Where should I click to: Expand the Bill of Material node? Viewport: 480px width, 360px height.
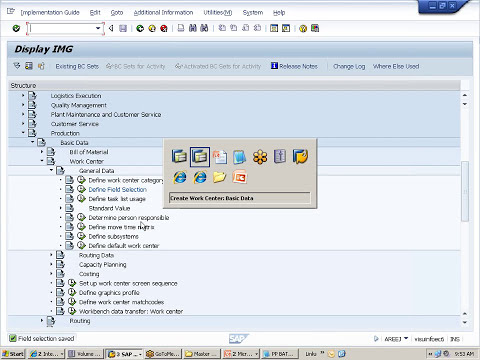point(42,152)
